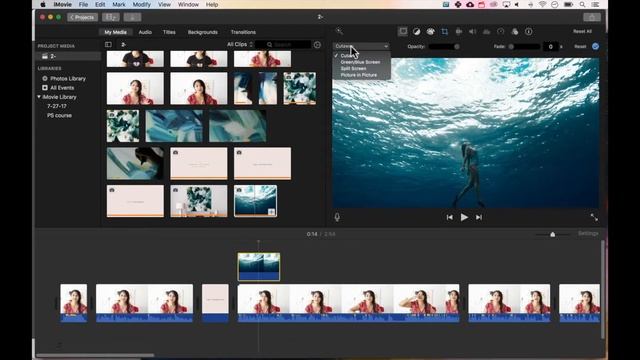Hide the libraries sidebar
This screenshot has height=360, width=640.
click(x=108, y=44)
